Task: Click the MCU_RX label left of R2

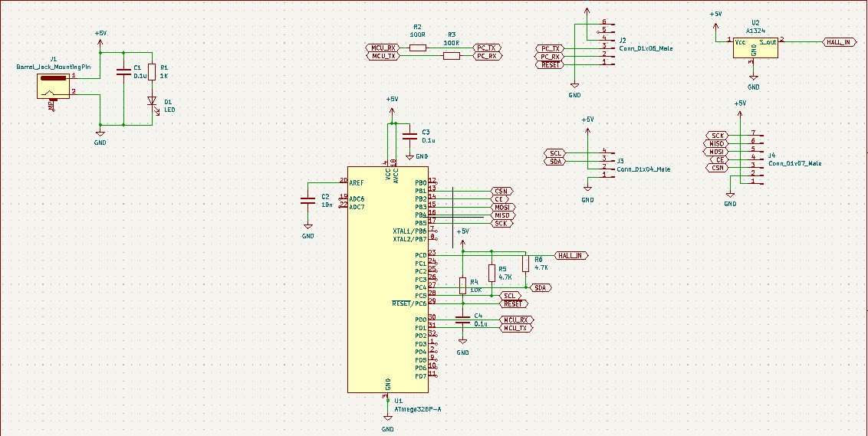Action: click(383, 48)
